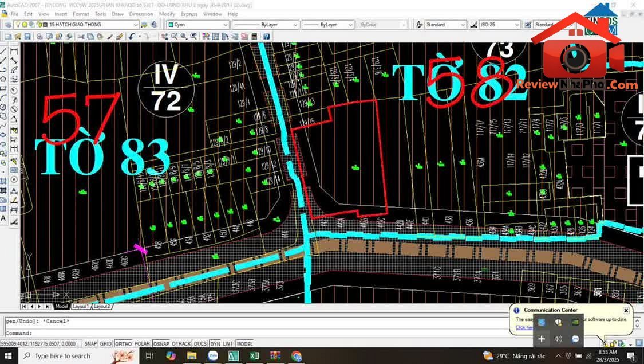Open the Properties palette icon
Screen dimensions: 644x364
pyautogui.click(x=206, y=37)
